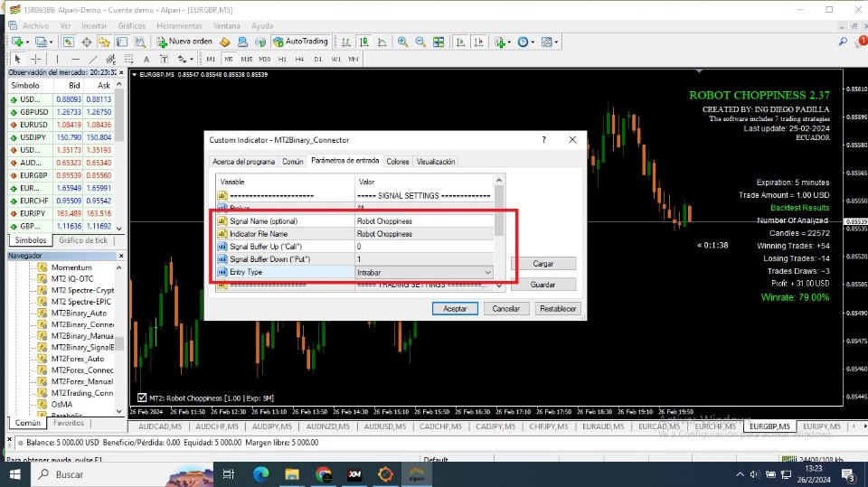The height and width of the screenshot is (487, 868).
Task: Switch timeframe to M1
Action: [x=211, y=59]
